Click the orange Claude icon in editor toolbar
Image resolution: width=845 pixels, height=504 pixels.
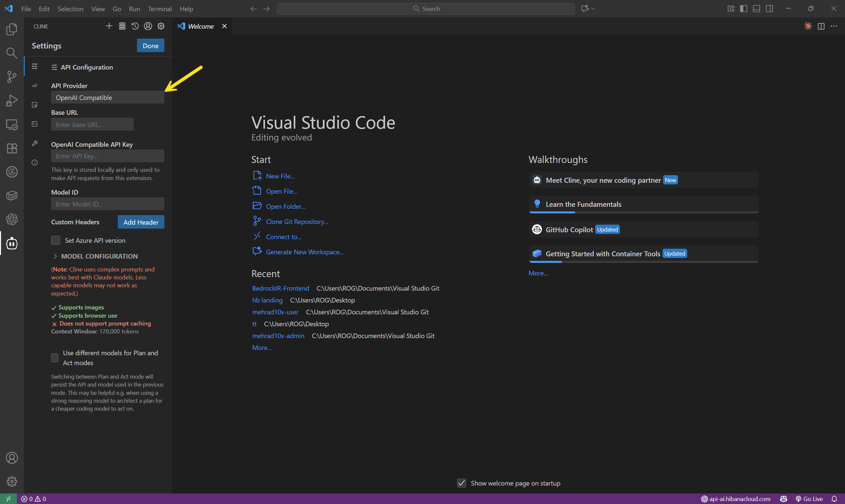(808, 26)
